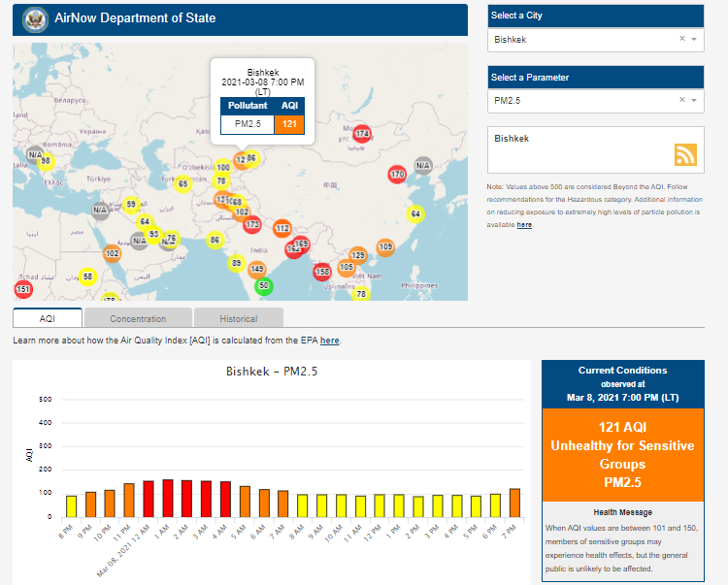
Task: Select the yellow 89 map marker
Action: click(x=236, y=263)
